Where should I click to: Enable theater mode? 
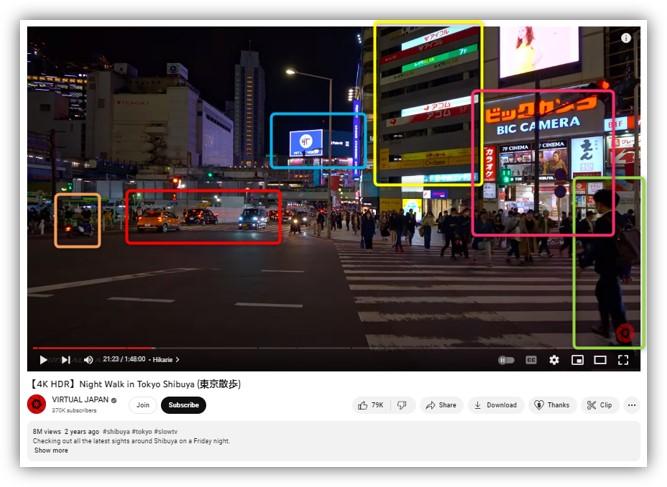point(600,360)
